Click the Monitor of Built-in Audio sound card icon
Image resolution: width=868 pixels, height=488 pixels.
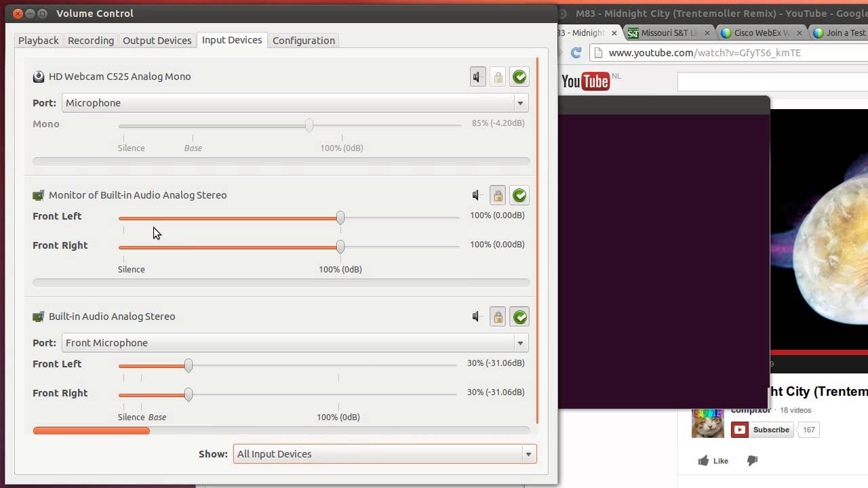[x=39, y=195]
